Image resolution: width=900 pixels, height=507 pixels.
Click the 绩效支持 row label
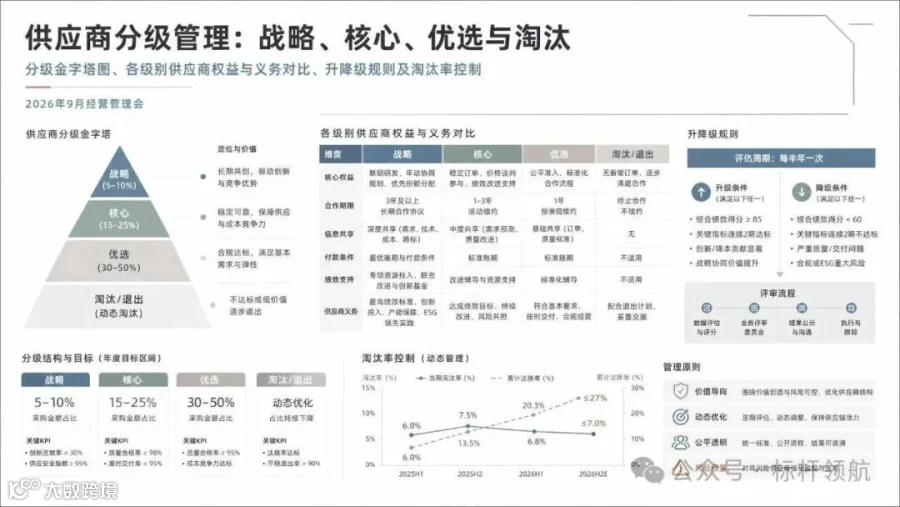339,280
